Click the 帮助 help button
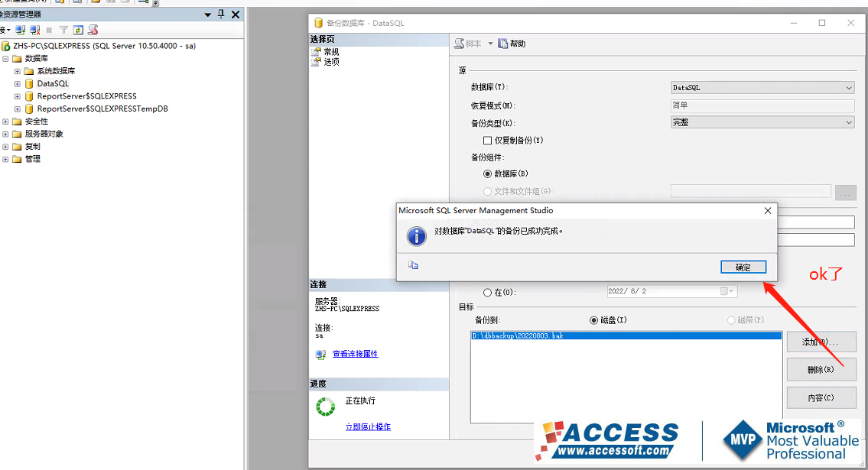Screen dimensions: 868x470 pyautogui.click(x=512, y=44)
